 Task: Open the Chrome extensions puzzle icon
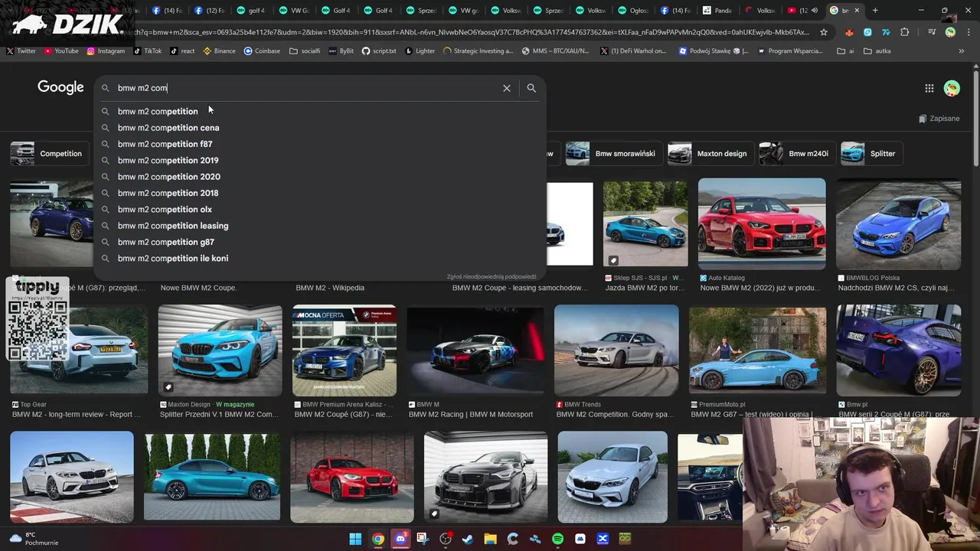coord(905,32)
